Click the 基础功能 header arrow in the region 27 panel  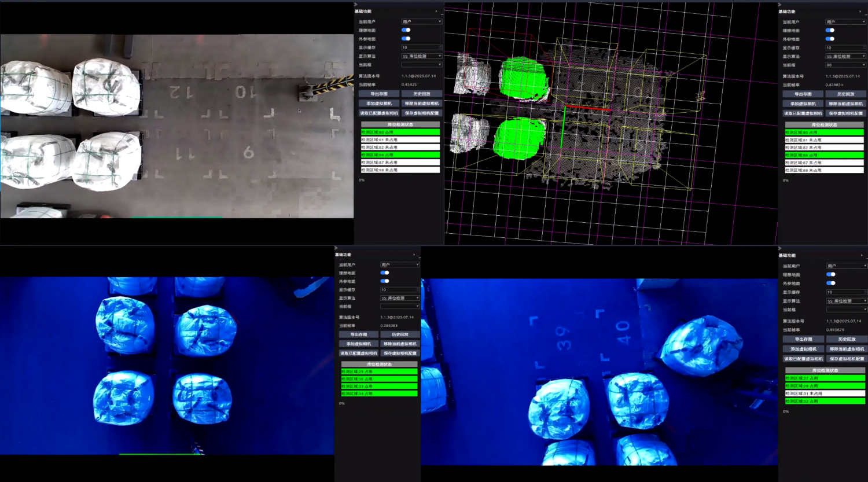[861, 255]
